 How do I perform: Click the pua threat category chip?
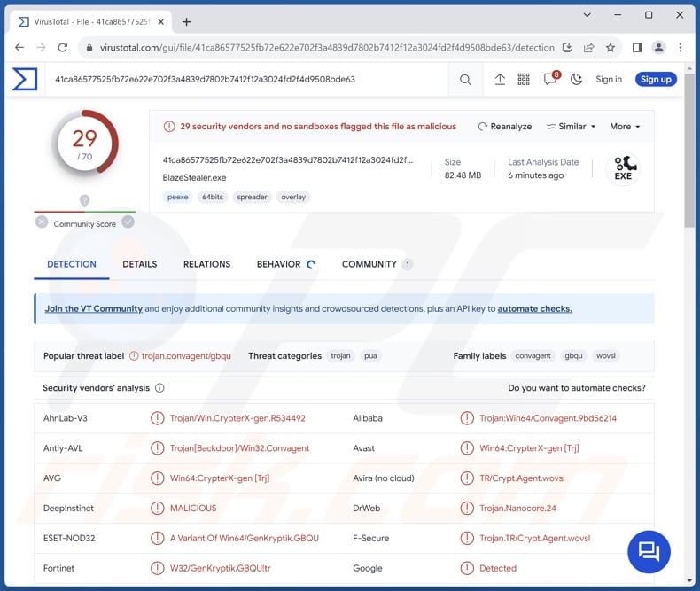370,356
